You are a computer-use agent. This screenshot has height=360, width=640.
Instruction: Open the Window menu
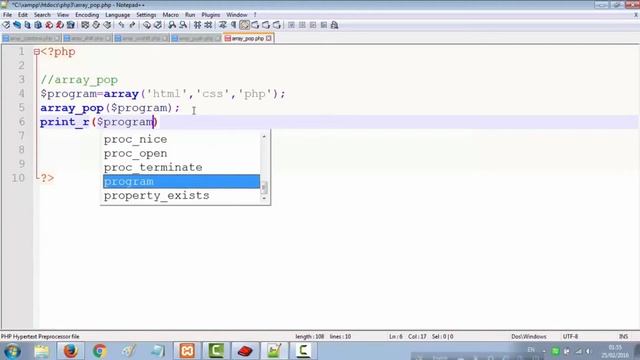click(237, 15)
